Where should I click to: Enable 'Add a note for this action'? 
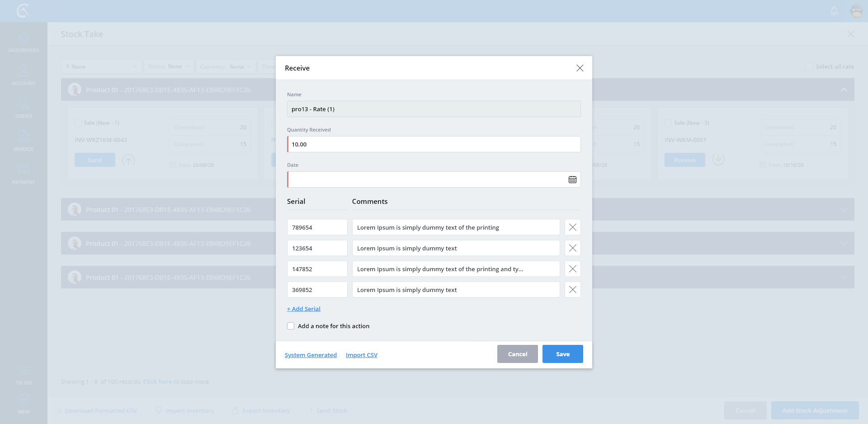pyautogui.click(x=291, y=326)
